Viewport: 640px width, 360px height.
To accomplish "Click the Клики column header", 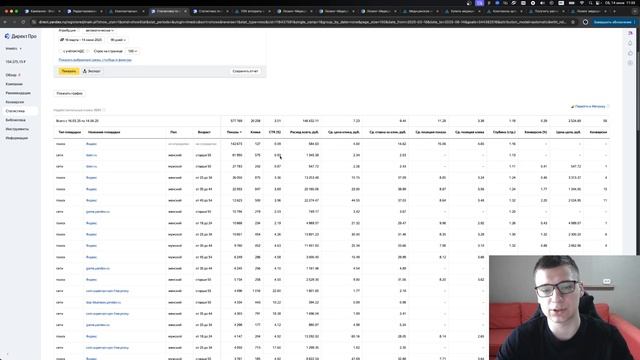I will point(255,132).
